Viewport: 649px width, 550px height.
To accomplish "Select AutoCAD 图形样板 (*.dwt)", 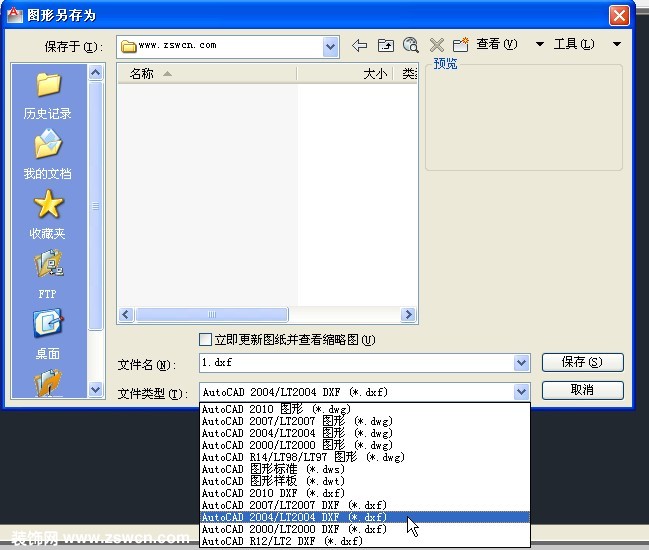I will [x=365, y=481].
